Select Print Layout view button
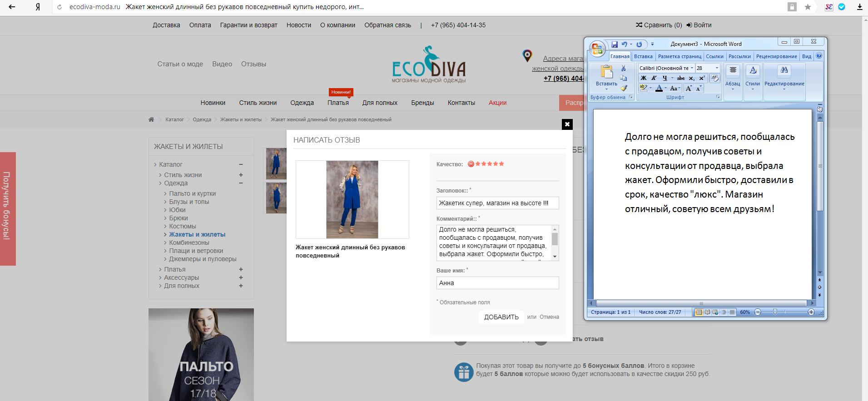The width and height of the screenshot is (868, 401). click(x=699, y=312)
